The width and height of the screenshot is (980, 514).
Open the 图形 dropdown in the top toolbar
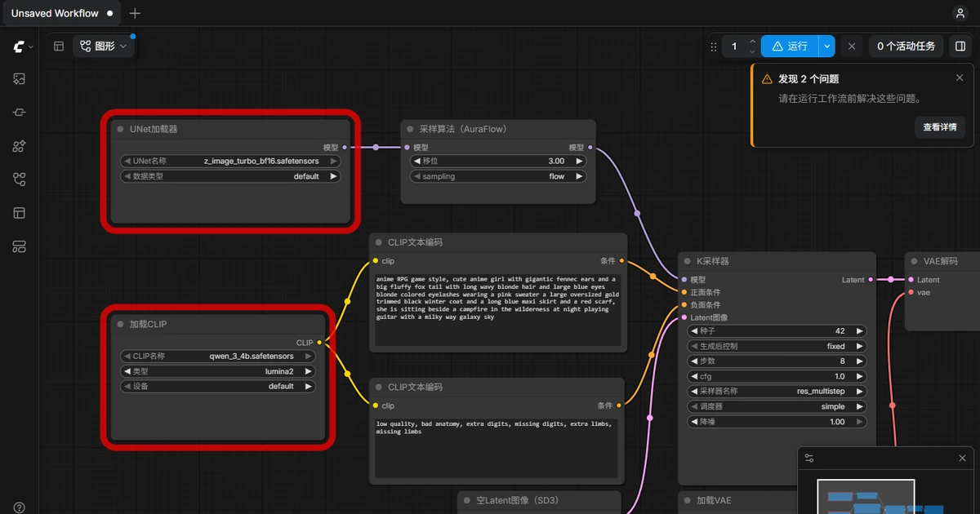pyautogui.click(x=105, y=47)
